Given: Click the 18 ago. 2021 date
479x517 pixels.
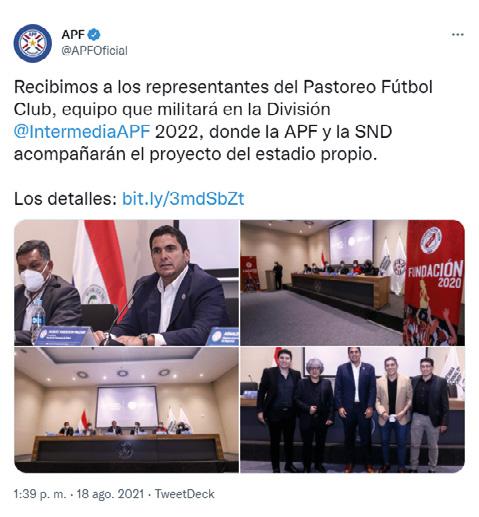Looking at the screenshot, I should pos(110,494).
